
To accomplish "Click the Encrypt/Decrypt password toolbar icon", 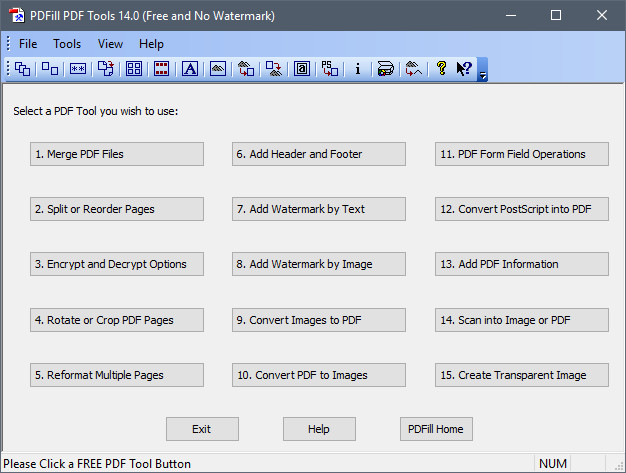I will pos(78,69).
